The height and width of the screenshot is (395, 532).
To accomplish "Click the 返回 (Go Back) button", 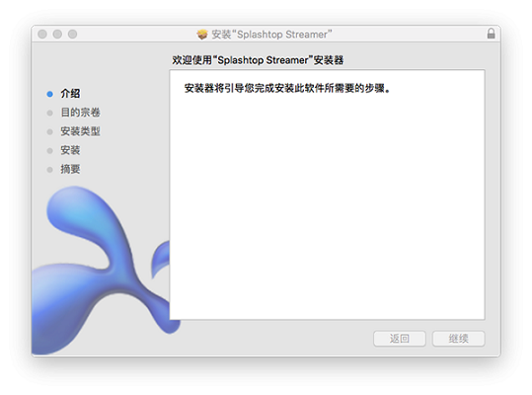I will coord(400,339).
